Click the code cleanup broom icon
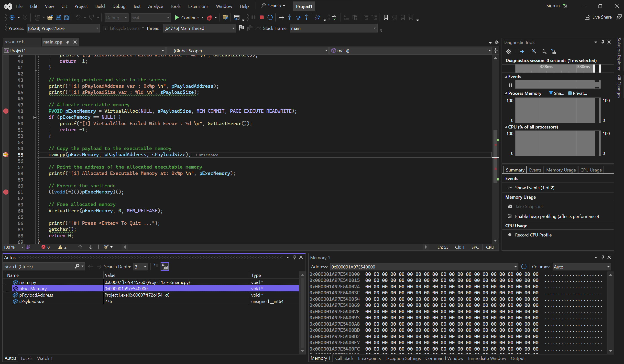This screenshot has width=624, height=364. tap(106, 247)
